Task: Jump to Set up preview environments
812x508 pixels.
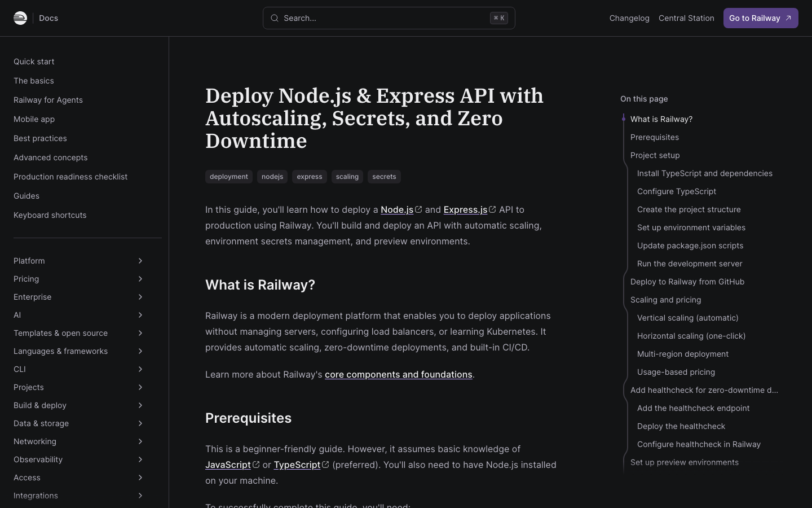Action: coord(685,462)
